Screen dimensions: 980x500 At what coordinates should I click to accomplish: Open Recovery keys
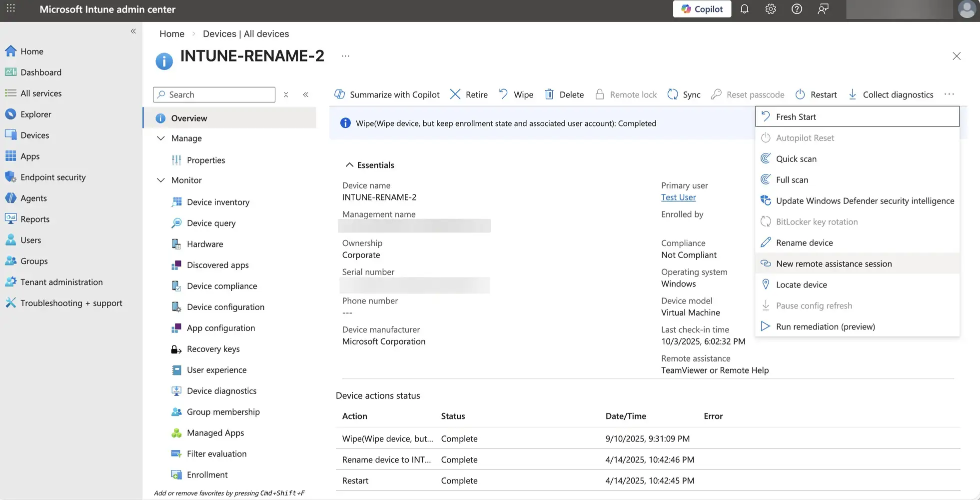[x=213, y=349]
